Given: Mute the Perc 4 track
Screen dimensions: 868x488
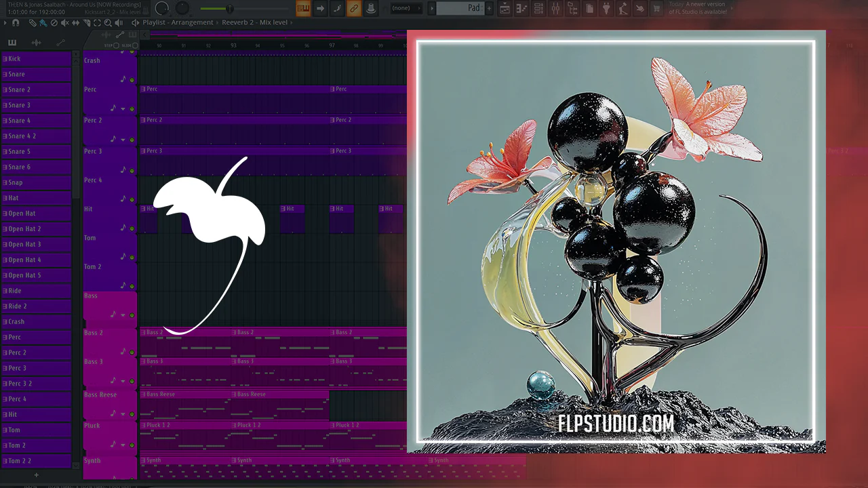Looking at the screenshot, I should pyautogui.click(x=132, y=201).
